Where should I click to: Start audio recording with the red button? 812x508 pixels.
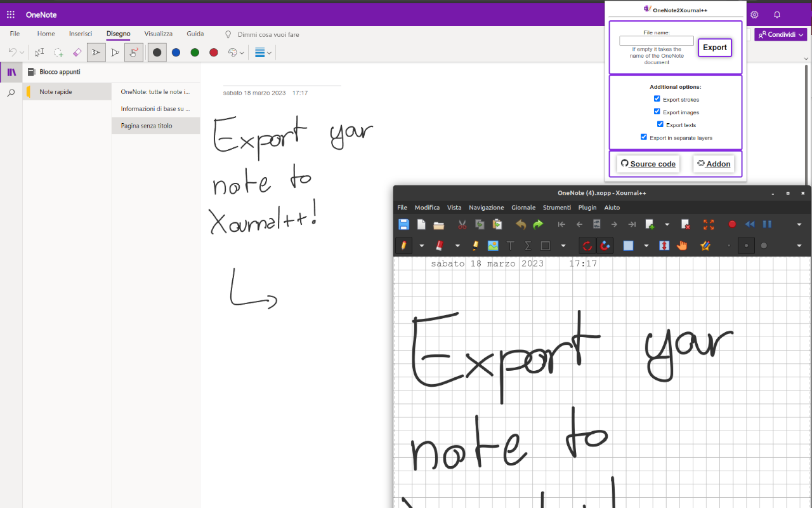[732, 224]
